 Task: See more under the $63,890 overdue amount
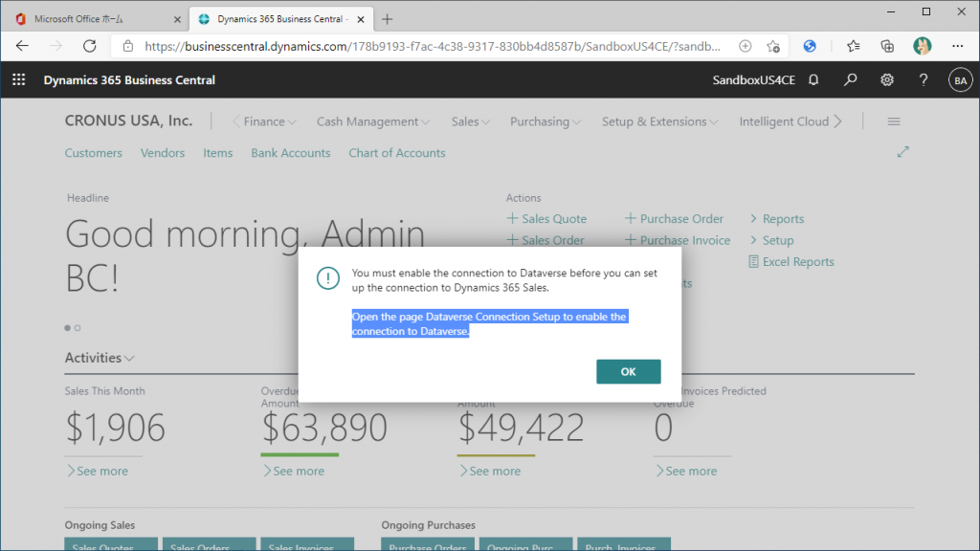coord(293,471)
